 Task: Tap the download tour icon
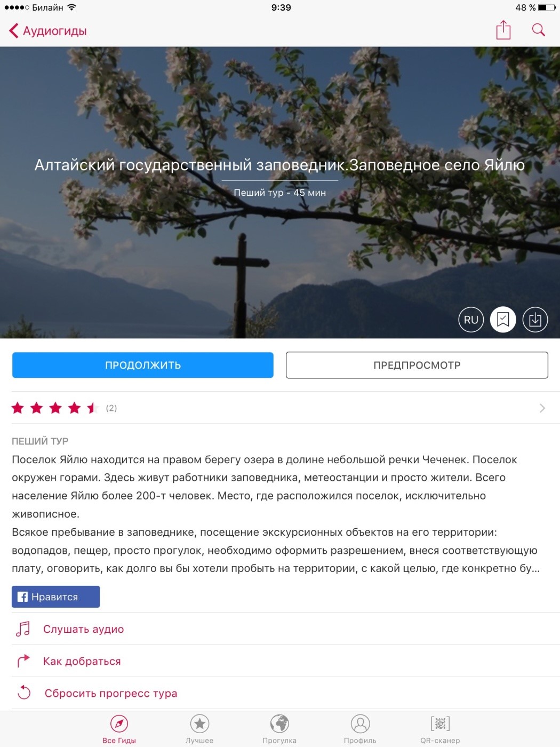click(x=535, y=320)
